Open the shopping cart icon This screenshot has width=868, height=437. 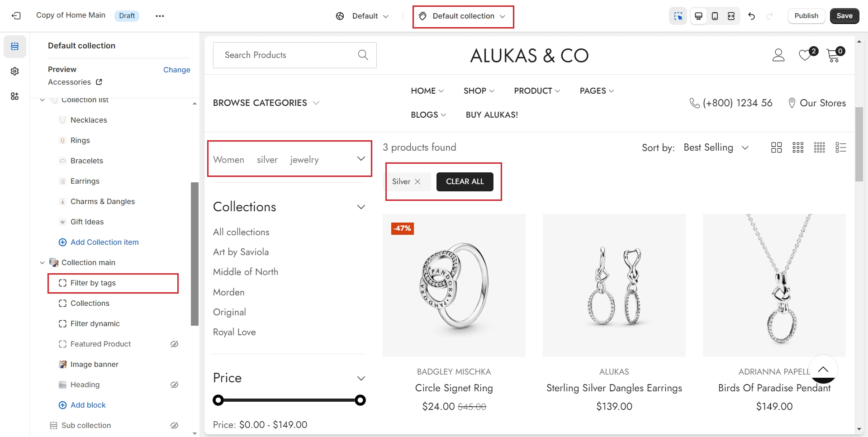pos(833,56)
